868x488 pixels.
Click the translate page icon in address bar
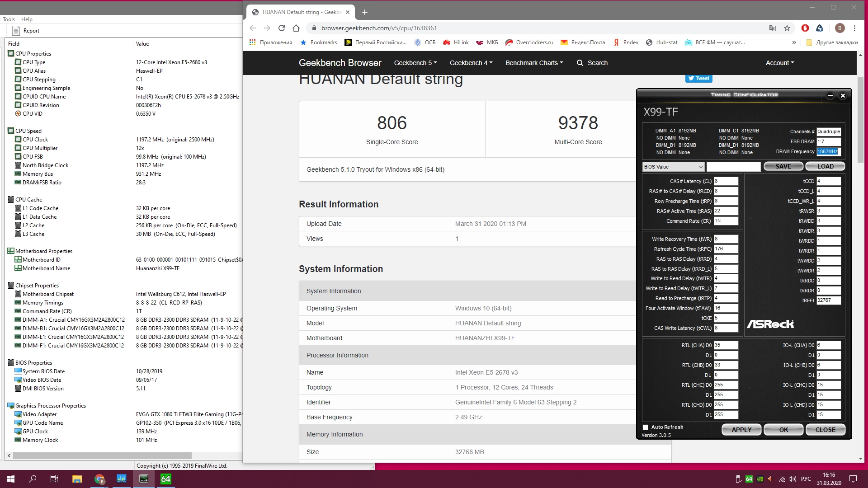click(773, 28)
